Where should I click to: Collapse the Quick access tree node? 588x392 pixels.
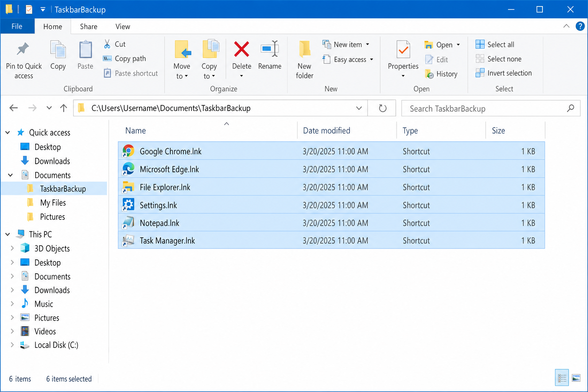tap(8, 132)
